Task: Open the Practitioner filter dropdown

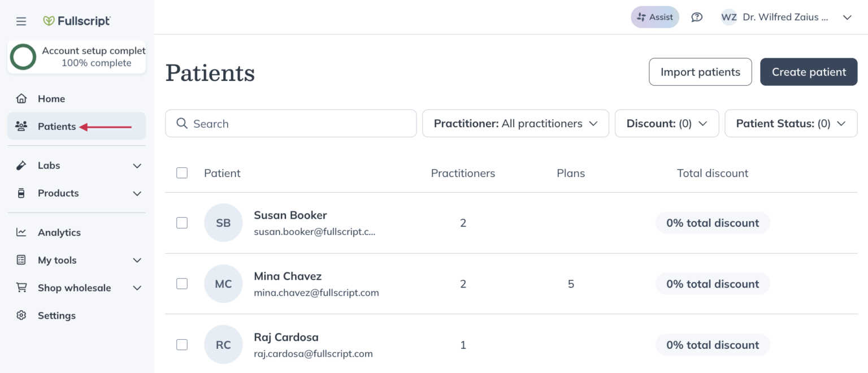Action: click(x=515, y=123)
